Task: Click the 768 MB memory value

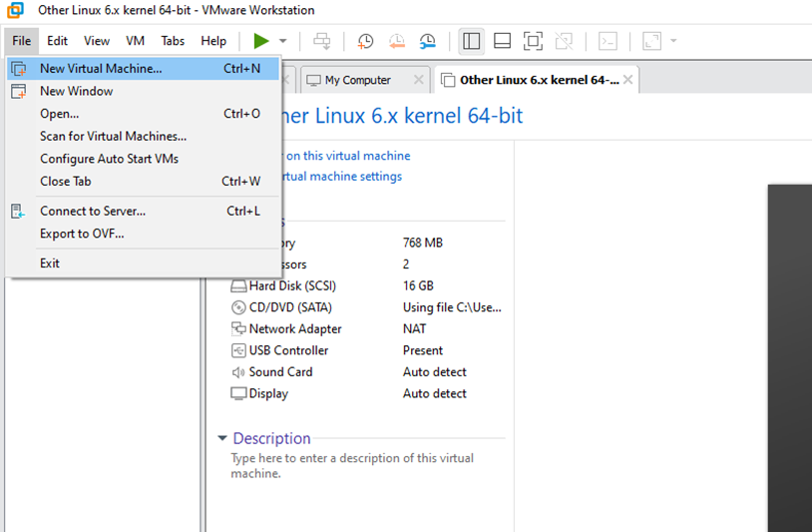Action: [423, 243]
